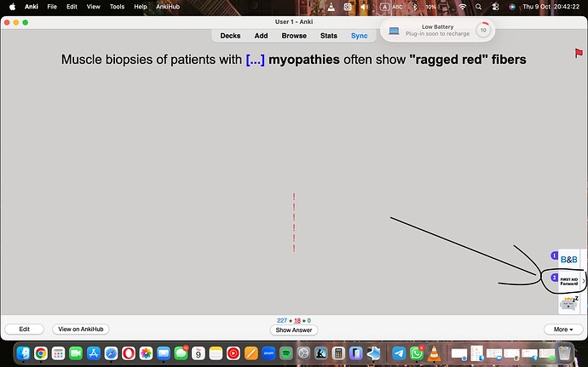This screenshot has width=588, height=367.
Task: Expand the More dropdown button
Action: [x=562, y=330]
